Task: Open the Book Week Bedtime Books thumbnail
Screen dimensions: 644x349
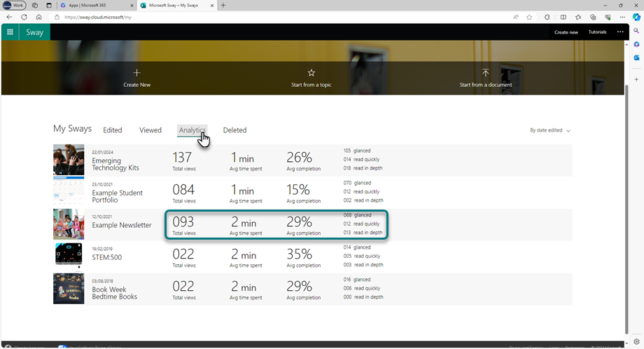Action: click(x=69, y=289)
